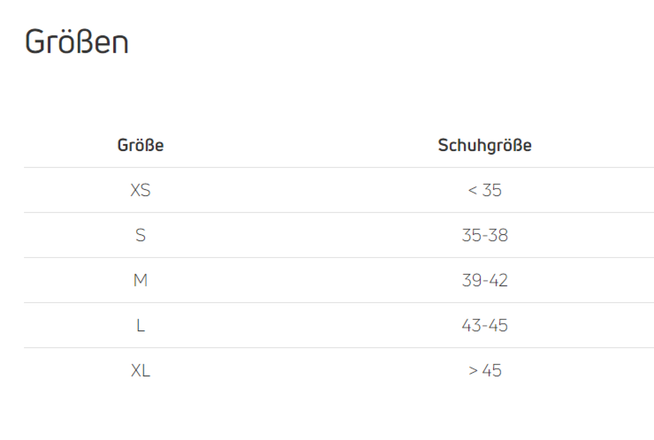Click the > 45 shoe size value

[x=484, y=370]
